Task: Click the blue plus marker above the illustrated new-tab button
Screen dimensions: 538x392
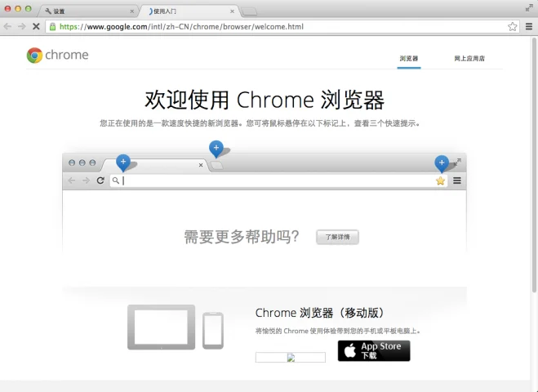Action: (x=216, y=149)
